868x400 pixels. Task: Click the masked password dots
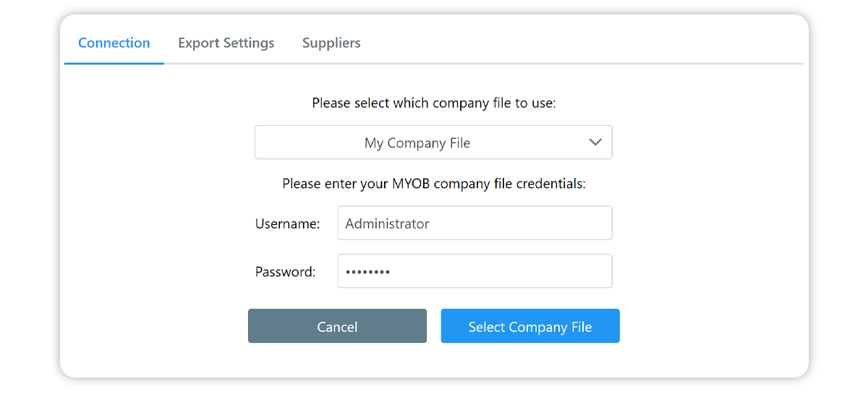pos(367,272)
